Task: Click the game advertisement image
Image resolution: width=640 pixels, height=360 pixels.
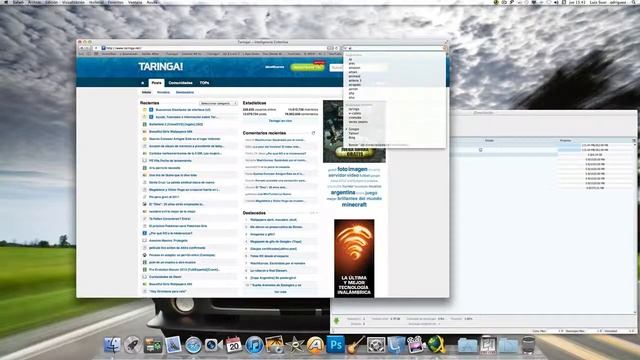Action: (354, 131)
